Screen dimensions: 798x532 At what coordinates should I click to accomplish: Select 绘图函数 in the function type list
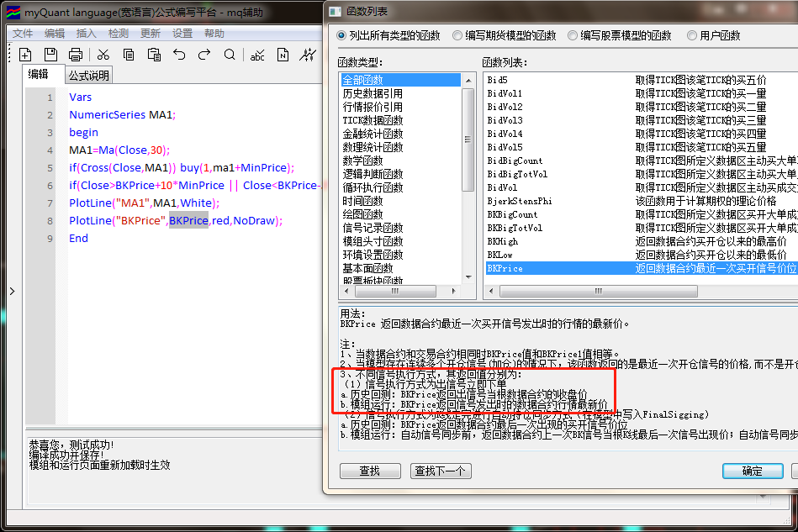point(362,214)
